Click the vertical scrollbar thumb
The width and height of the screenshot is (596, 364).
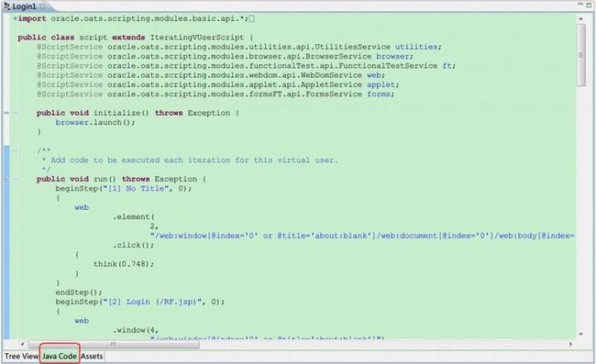click(580, 56)
